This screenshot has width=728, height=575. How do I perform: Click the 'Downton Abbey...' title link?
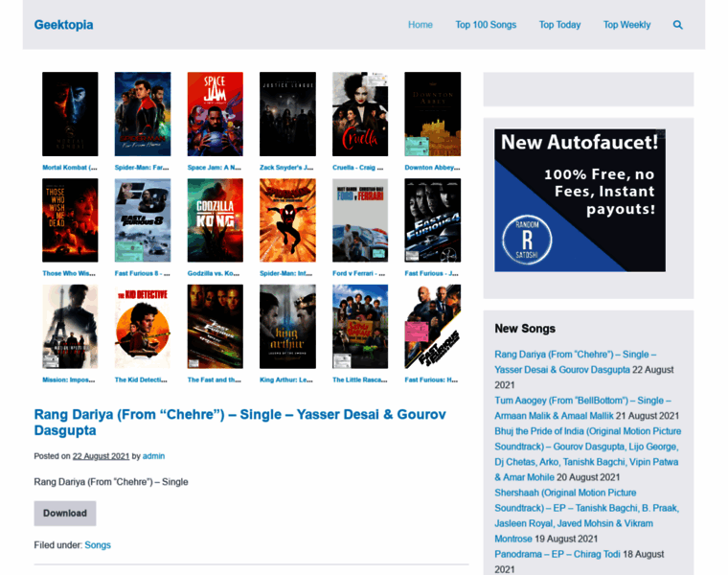tap(432, 167)
